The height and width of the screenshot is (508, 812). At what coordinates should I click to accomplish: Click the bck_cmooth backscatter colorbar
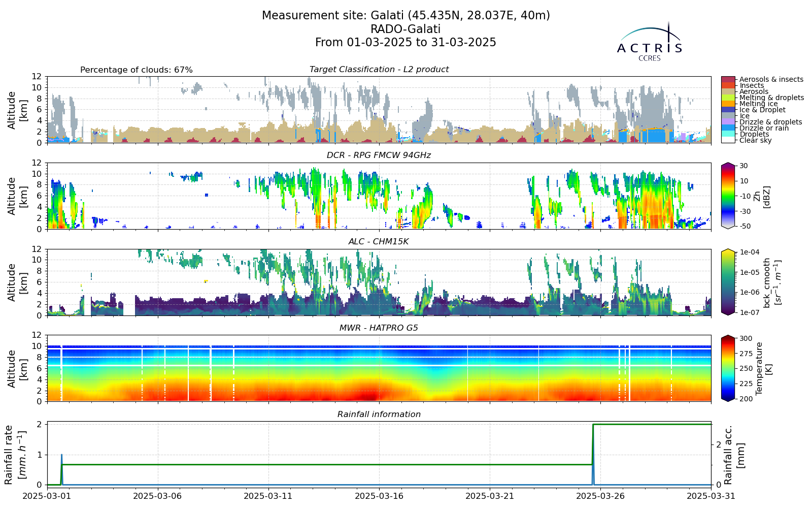point(728,282)
